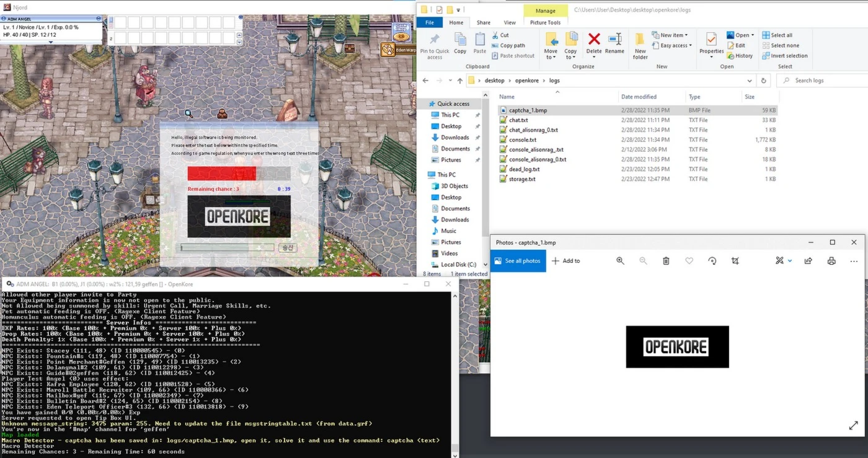
Task: Click the Print icon in Photos
Action: tap(831, 261)
